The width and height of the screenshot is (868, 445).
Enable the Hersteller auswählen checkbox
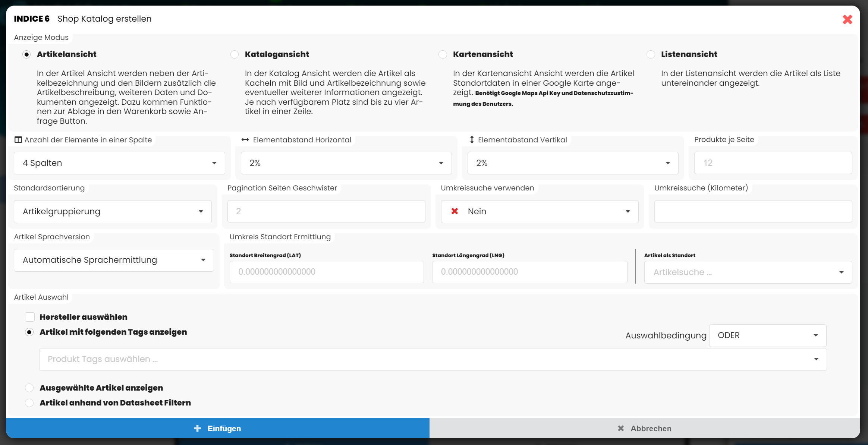point(30,317)
